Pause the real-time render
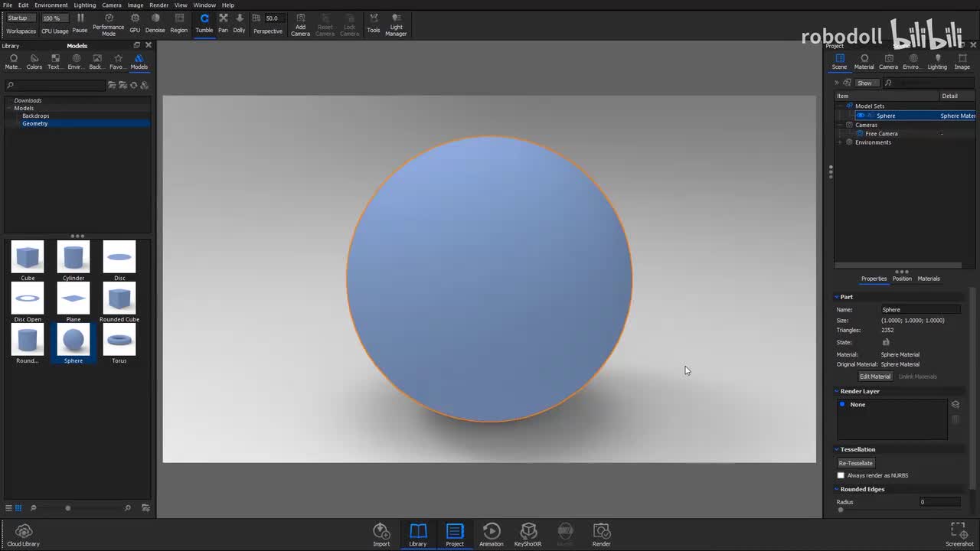The height and width of the screenshot is (551, 980). point(80,23)
